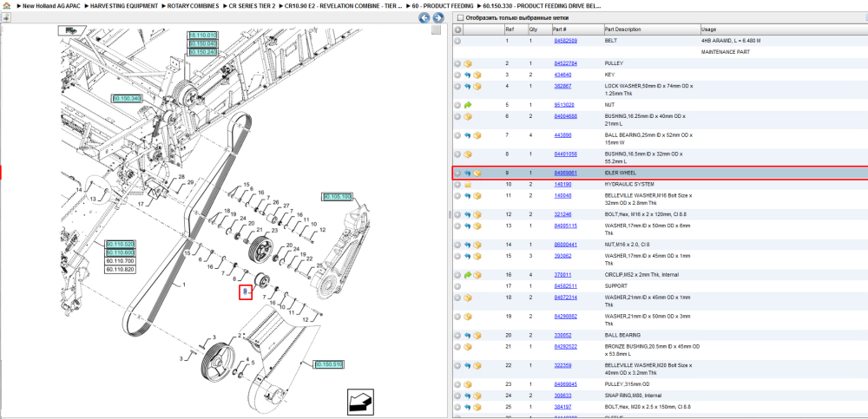
Task: Open part number link 84522784
Action: point(566,63)
